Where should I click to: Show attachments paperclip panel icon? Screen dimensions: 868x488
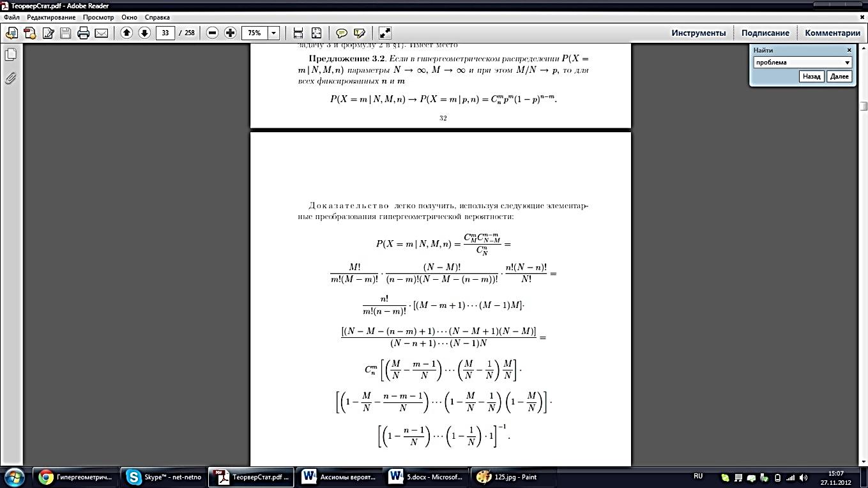(11, 79)
